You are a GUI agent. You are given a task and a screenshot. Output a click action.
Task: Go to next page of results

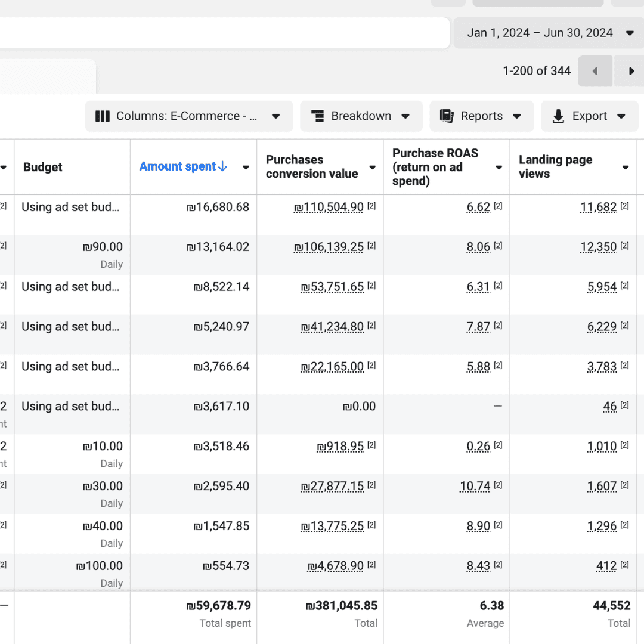(x=631, y=72)
